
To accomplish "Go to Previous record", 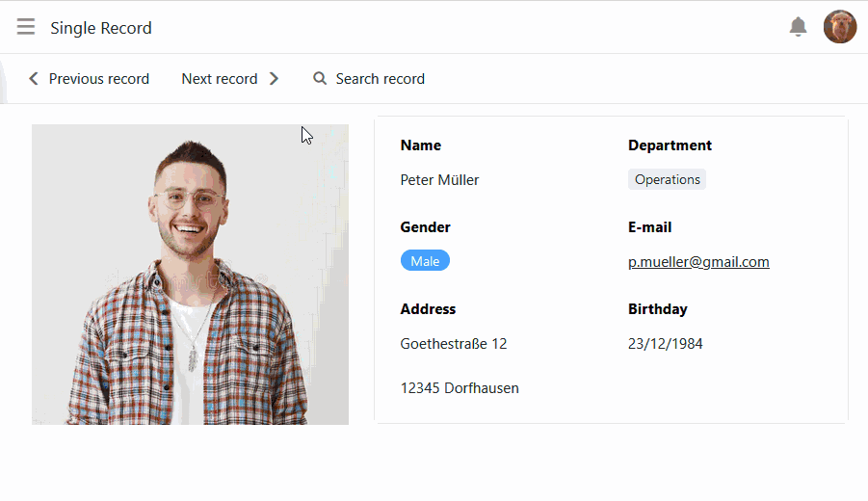I will (98, 79).
